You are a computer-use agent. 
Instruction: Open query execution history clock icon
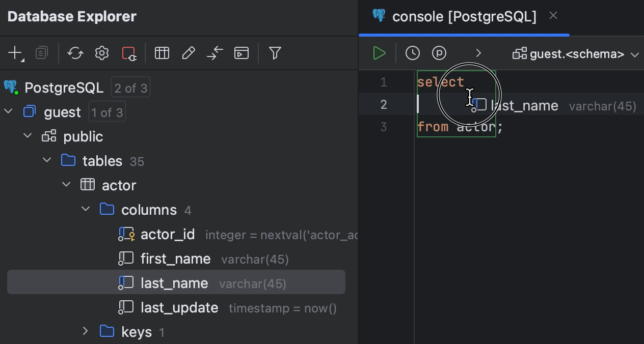(413, 53)
